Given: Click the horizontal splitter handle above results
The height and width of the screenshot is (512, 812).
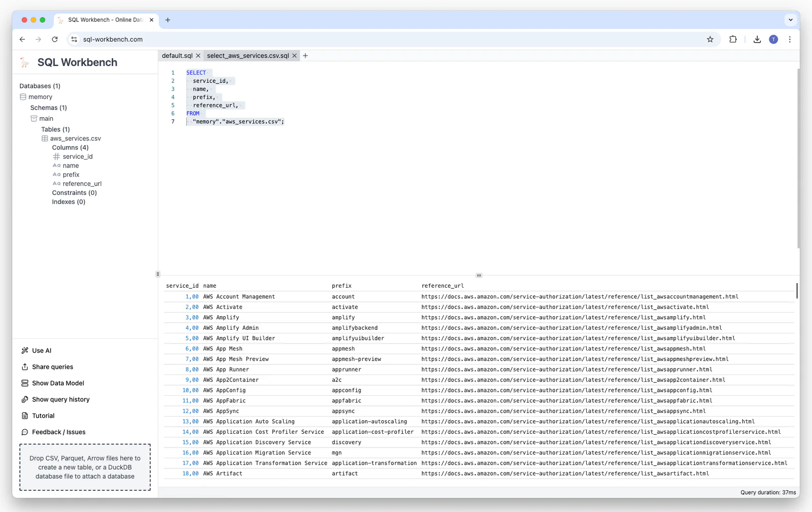Looking at the screenshot, I should pyautogui.click(x=479, y=276).
